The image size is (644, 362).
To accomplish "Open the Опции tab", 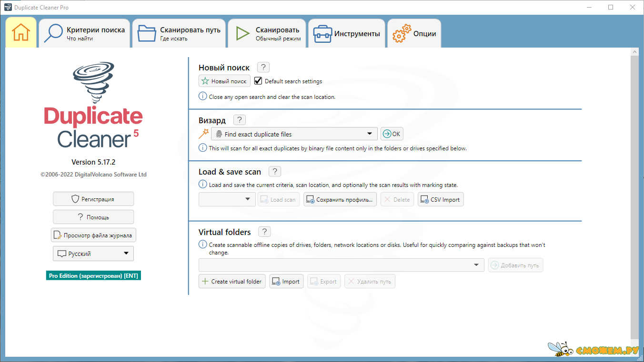I will pos(414,33).
